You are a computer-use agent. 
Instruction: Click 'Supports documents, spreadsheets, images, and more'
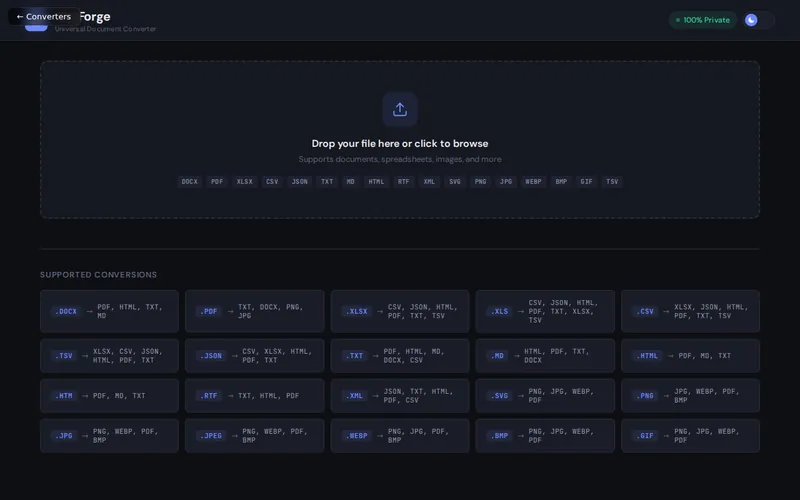tap(399, 159)
